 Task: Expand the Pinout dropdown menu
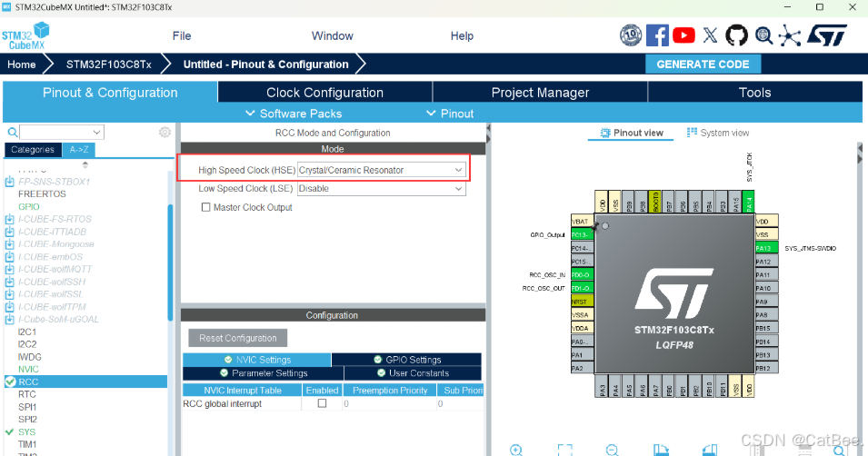point(450,114)
